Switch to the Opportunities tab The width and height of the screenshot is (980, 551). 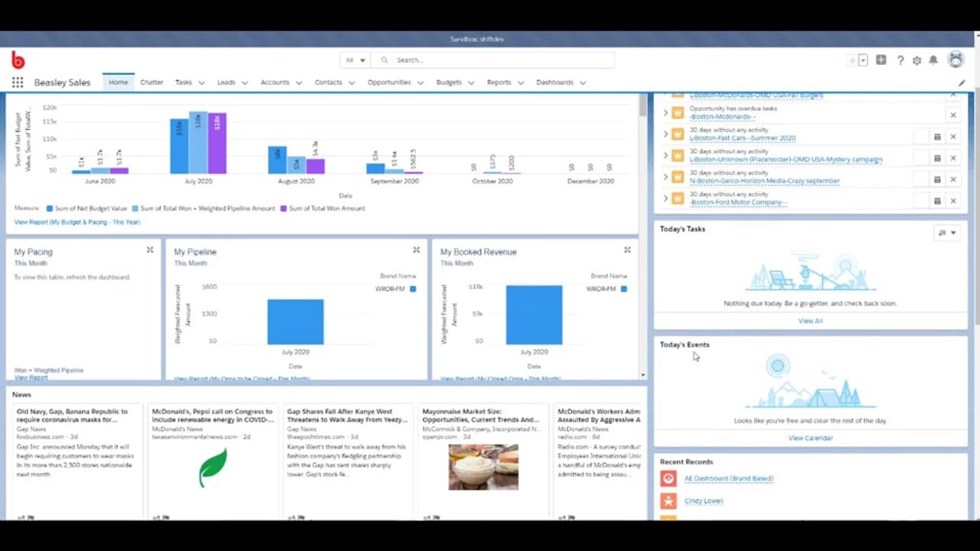click(389, 83)
